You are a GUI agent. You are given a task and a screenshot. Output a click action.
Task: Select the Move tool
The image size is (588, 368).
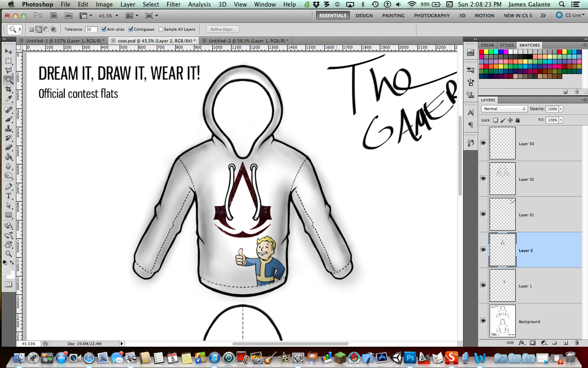(x=9, y=51)
